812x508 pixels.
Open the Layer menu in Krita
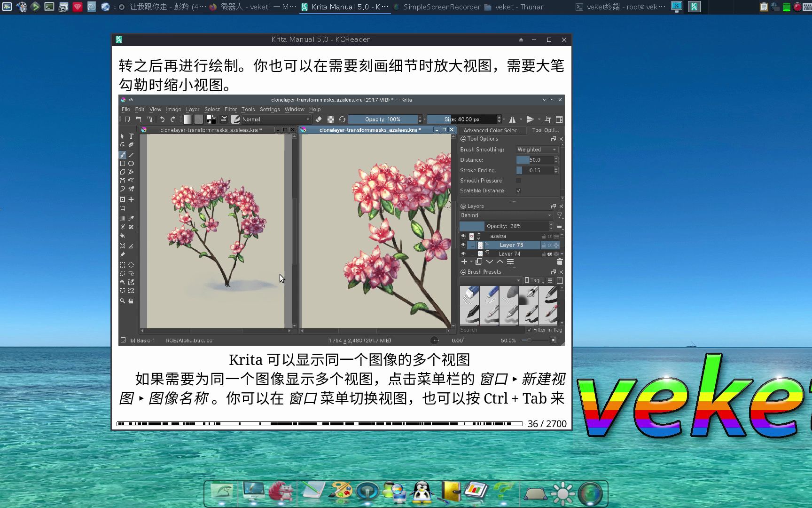(193, 109)
